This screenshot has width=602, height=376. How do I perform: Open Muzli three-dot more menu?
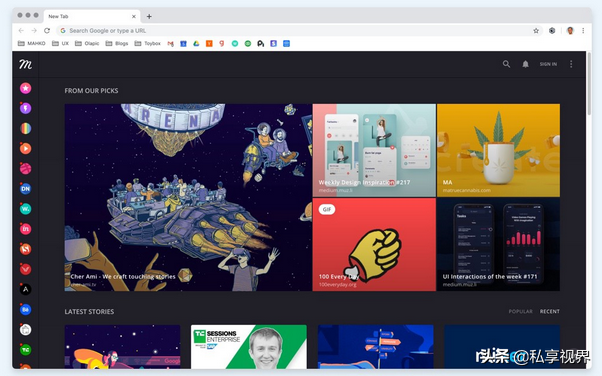571,64
